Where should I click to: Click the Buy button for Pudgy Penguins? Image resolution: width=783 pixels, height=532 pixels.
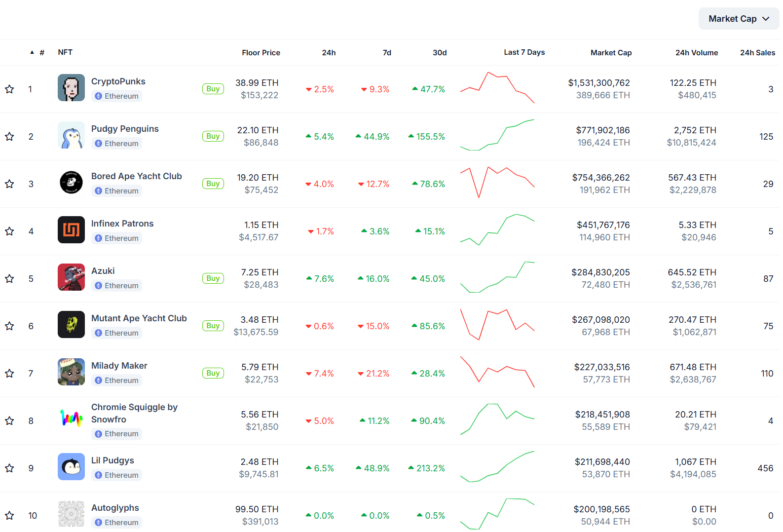click(x=213, y=136)
